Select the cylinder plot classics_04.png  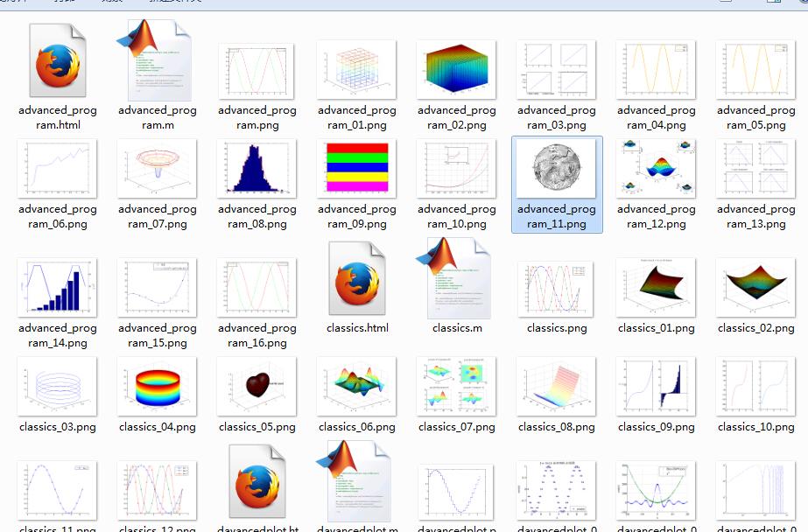point(157,385)
